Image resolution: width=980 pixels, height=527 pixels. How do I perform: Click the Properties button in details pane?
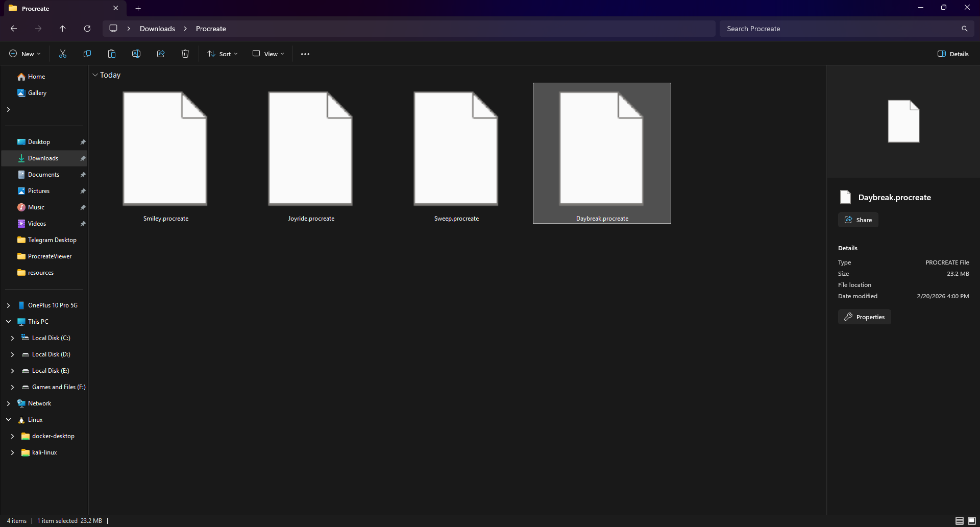864,317
